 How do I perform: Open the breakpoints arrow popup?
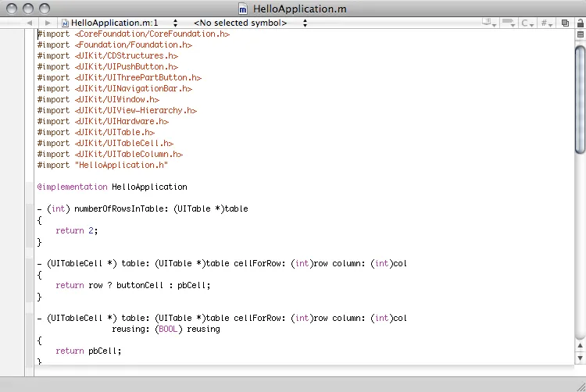(x=509, y=23)
